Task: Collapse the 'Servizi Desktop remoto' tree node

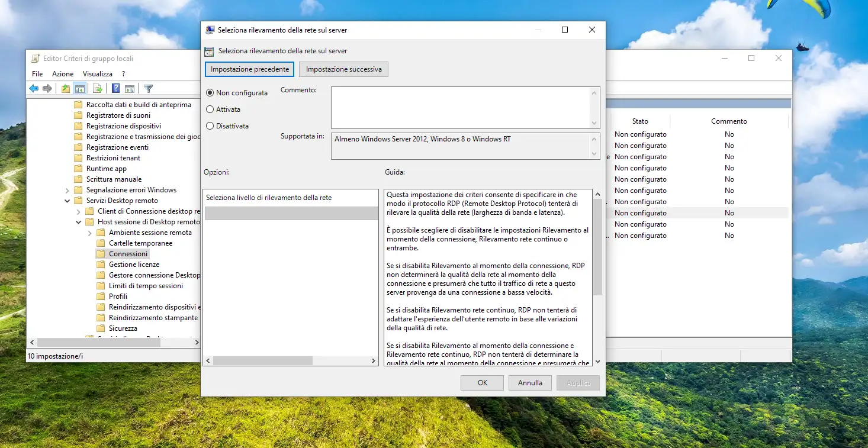Action: pos(67,201)
